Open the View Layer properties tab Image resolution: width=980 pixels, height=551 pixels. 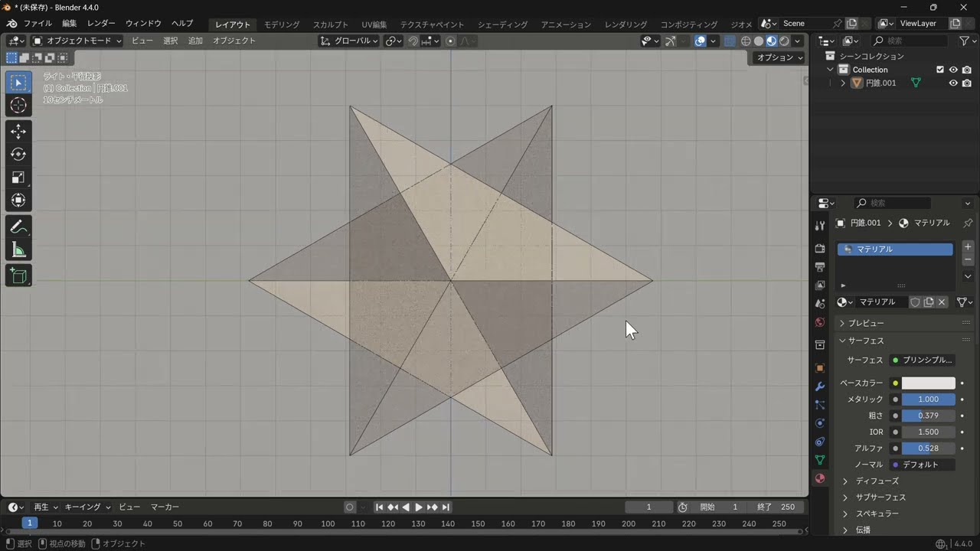pyautogui.click(x=820, y=285)
